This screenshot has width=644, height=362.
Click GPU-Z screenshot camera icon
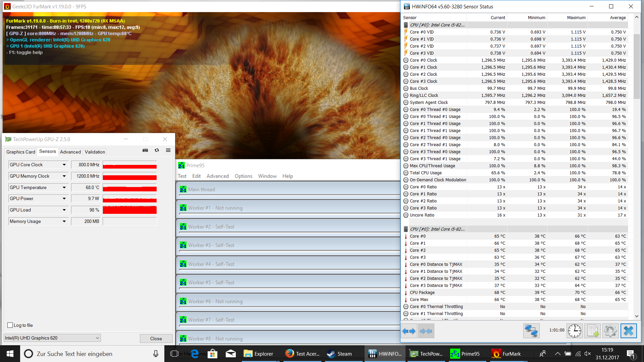pyautogui.click(x=145, y=150)
